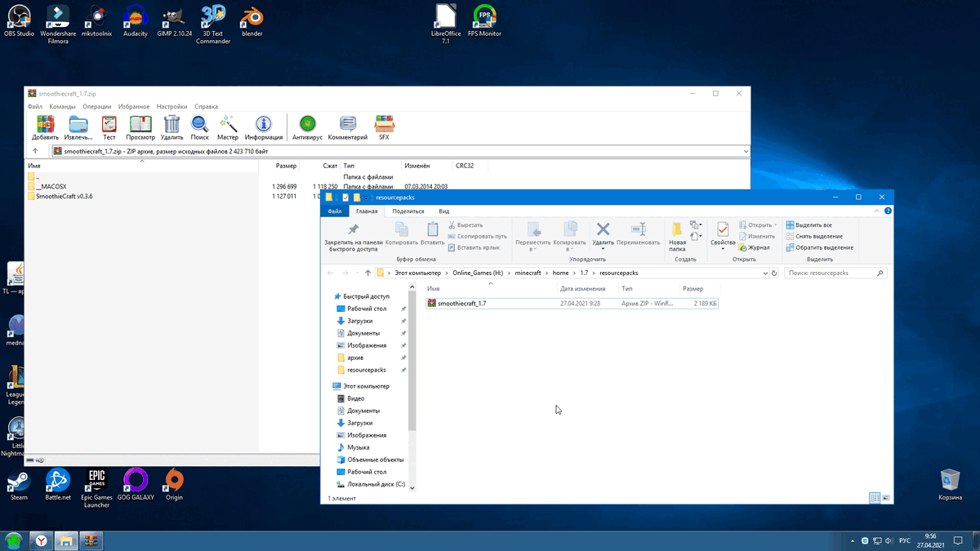Create Новая папка in Explorer ribbon

[x=677, y=237]
